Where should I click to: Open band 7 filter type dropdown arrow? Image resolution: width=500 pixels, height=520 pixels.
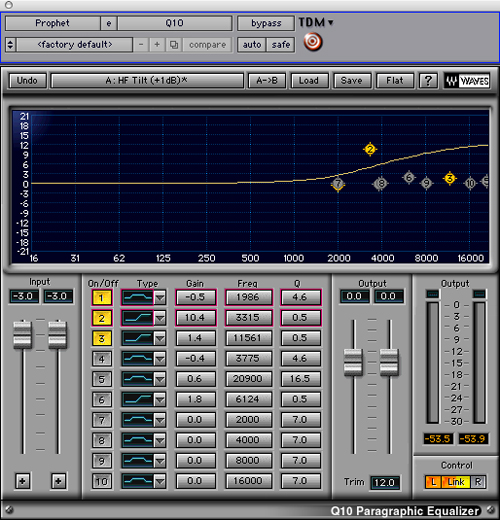click(x=160, y=420)
